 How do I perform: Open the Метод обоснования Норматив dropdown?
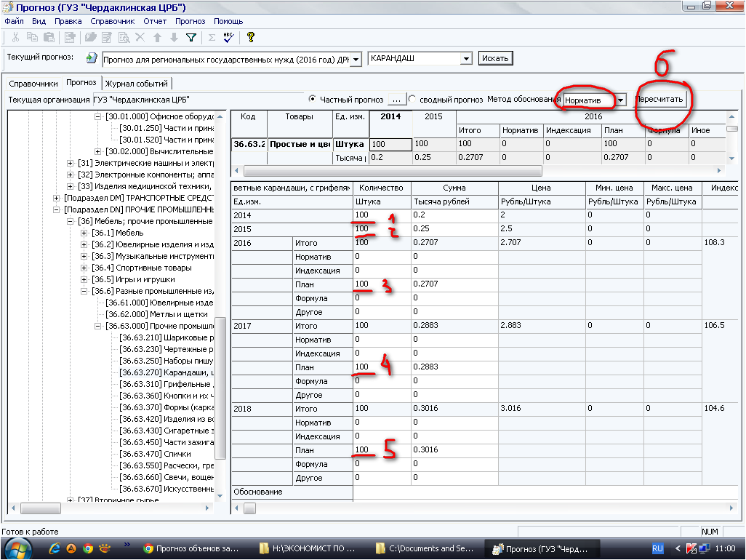(x=620, y=100)
